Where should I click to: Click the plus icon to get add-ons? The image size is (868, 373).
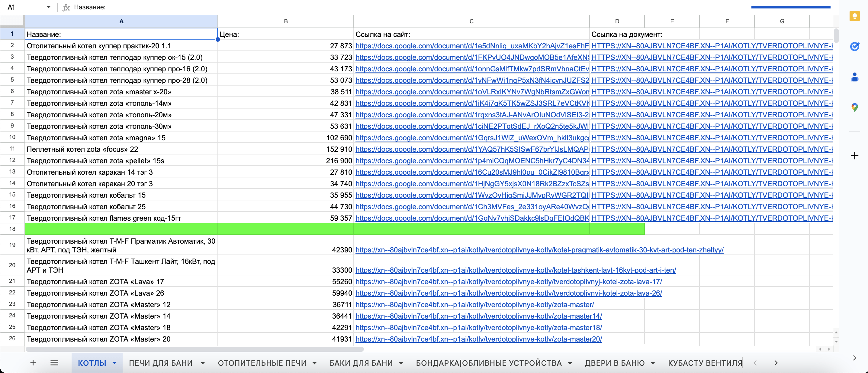(x=854, y=155)
